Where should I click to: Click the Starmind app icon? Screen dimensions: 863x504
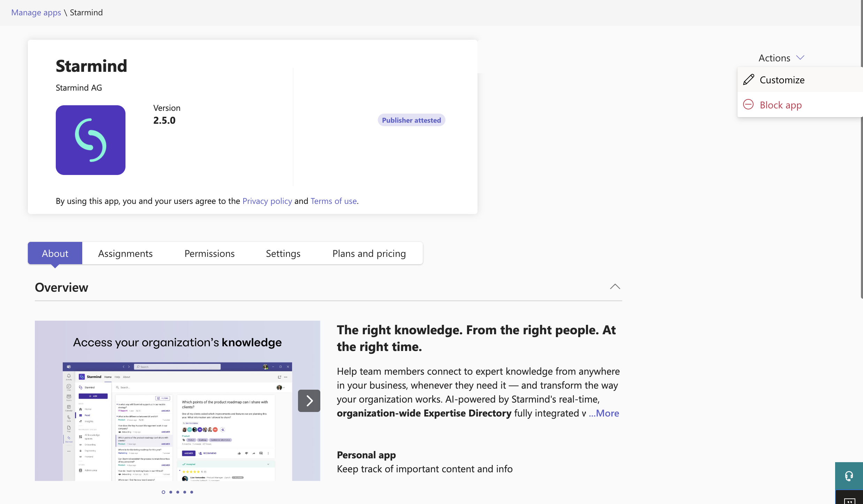[91, 140]
